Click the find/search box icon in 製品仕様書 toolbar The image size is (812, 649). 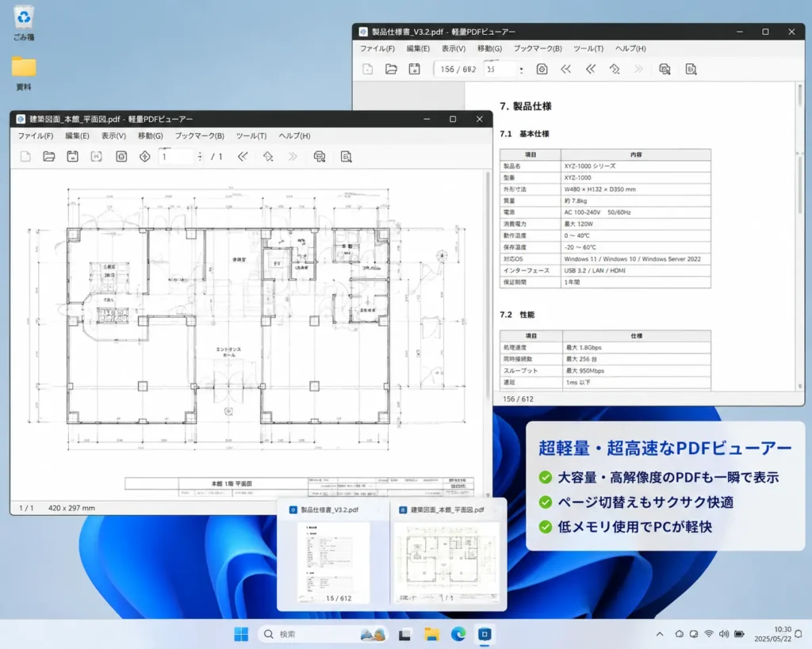665,69
